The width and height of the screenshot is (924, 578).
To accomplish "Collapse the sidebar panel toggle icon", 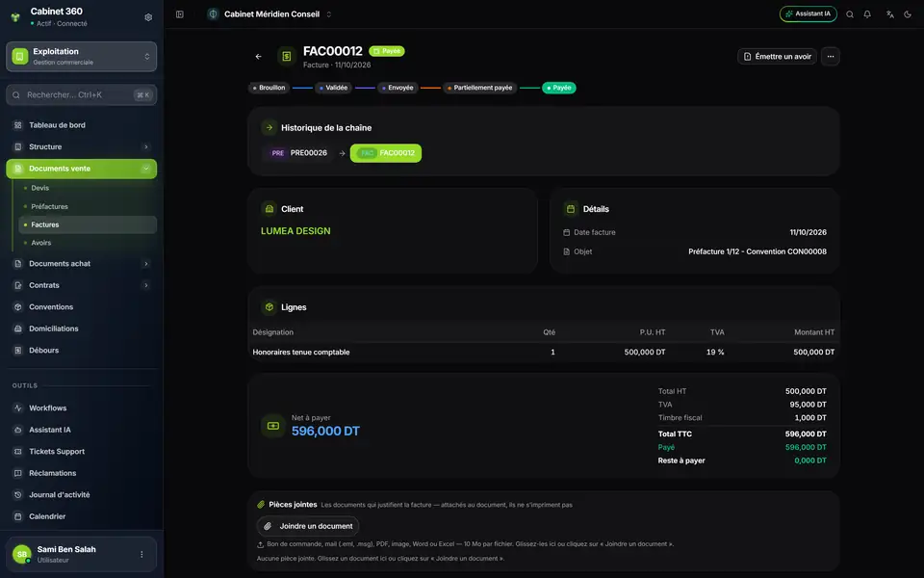I will 180,14.
